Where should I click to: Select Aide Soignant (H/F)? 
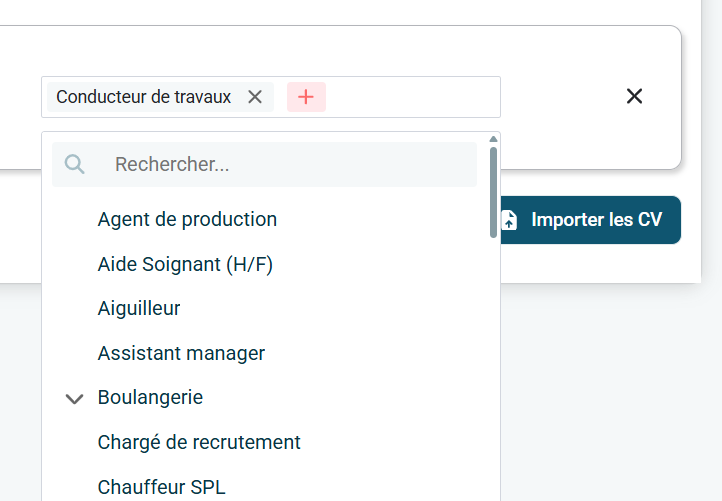pyautogui.click(x=185, y=264)
